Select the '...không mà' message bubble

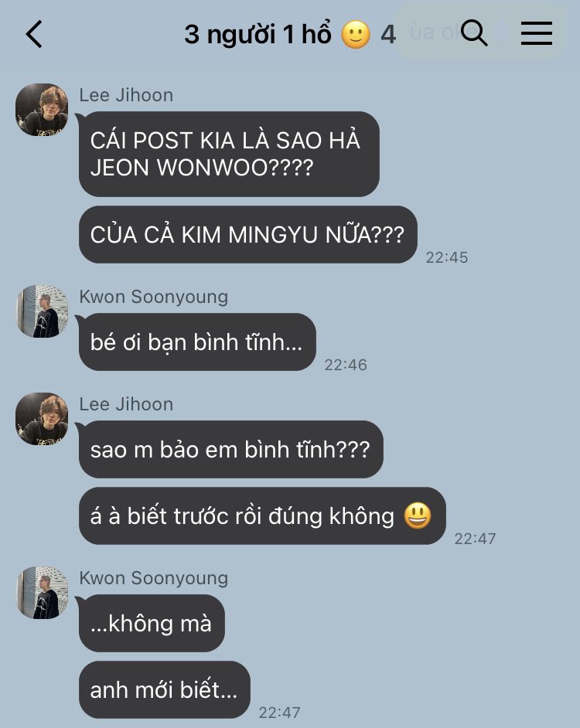click(x=152, y=623)
